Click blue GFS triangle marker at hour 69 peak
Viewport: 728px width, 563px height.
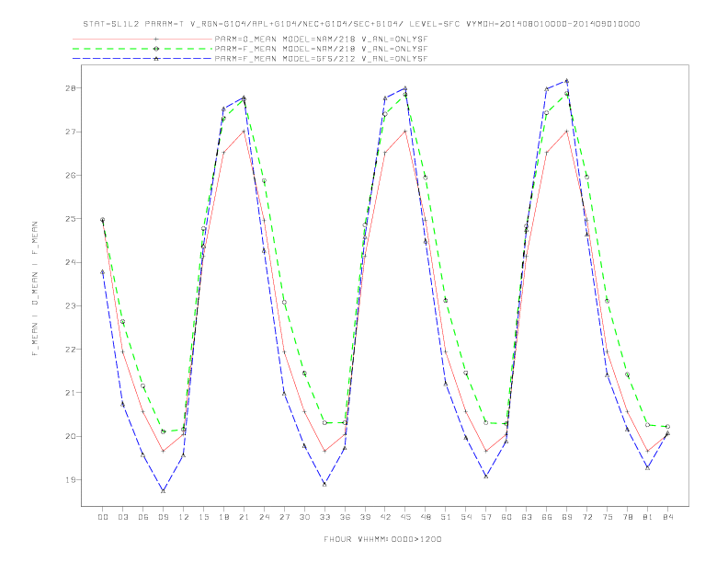pyautogui.click(x=567, y=81)
